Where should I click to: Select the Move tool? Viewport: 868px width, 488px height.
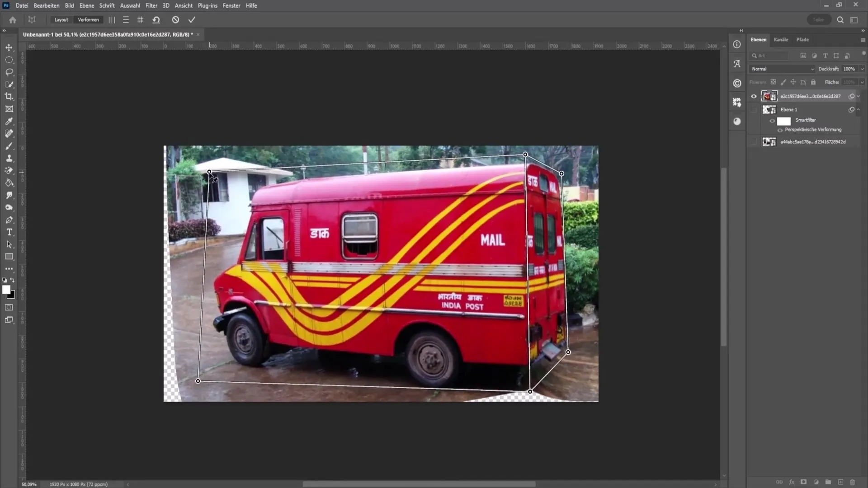coord(9,47)
